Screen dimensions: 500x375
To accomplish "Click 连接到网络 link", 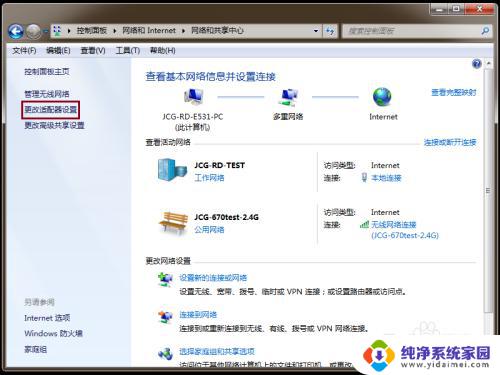I will pyautogui.click(x=198, y=315).
